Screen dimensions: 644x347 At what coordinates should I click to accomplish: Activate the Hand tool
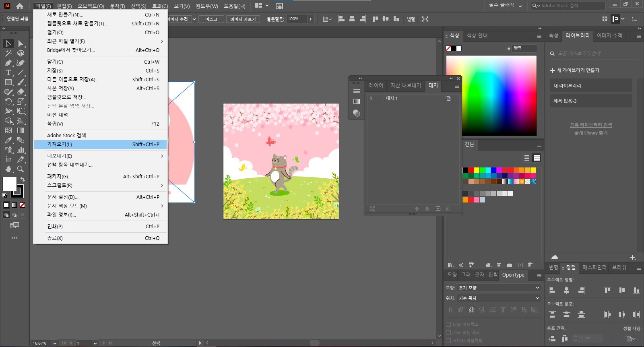(x=8, y=169)
